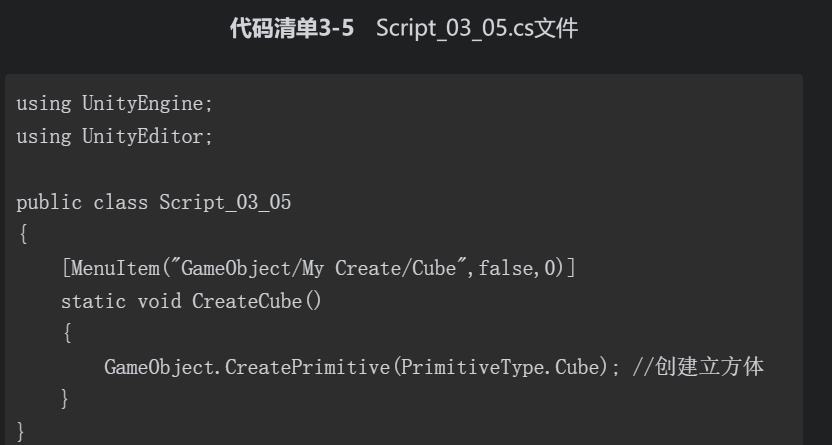The width and height of the screenshot is (832, 445).
Task: Click MenuItem in the attribute line
Action: 115,268
